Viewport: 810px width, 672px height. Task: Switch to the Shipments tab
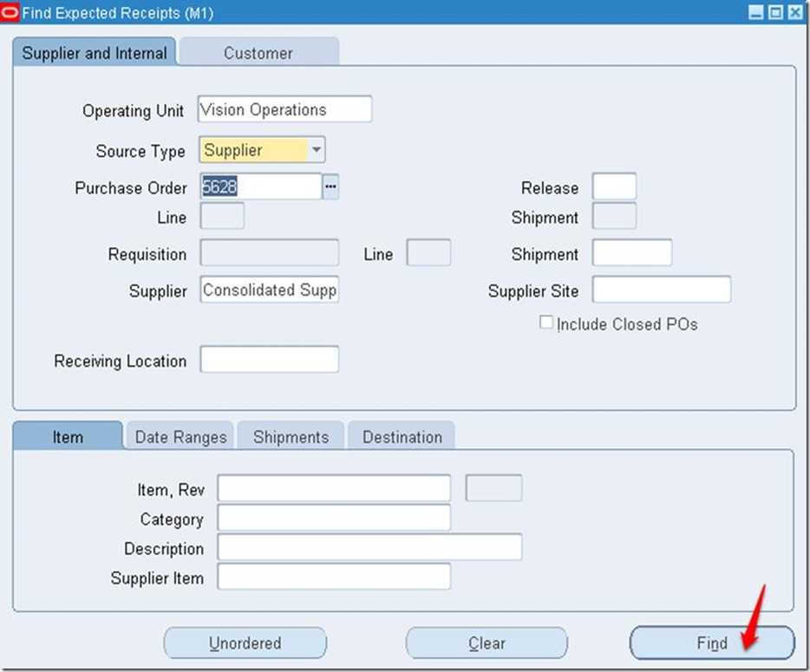[291, 436]
